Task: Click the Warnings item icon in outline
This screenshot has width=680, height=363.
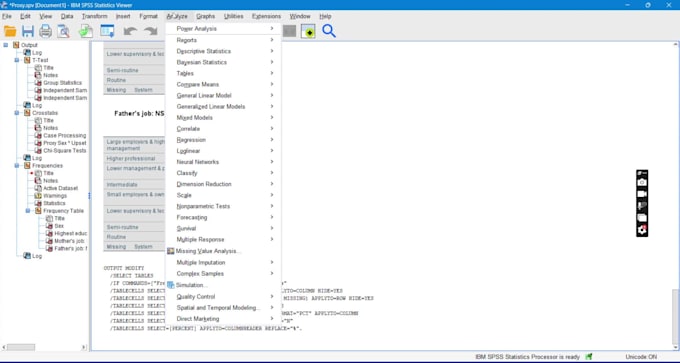Action: pyautogui.click(x=38, y=196)
